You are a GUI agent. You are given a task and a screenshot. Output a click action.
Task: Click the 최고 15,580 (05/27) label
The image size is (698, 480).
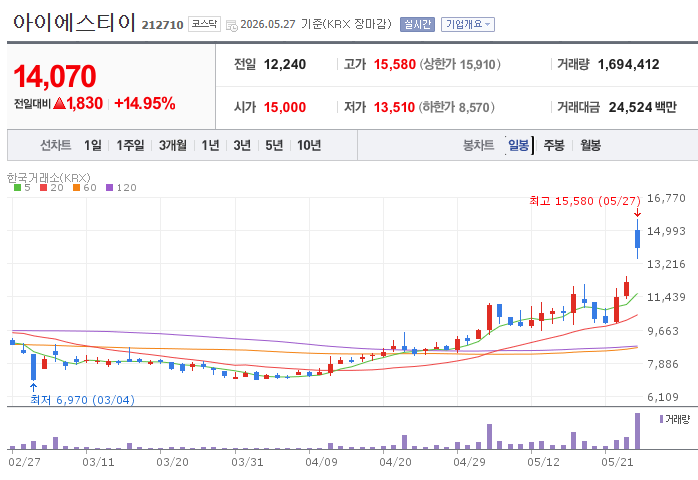coord(584,201)
